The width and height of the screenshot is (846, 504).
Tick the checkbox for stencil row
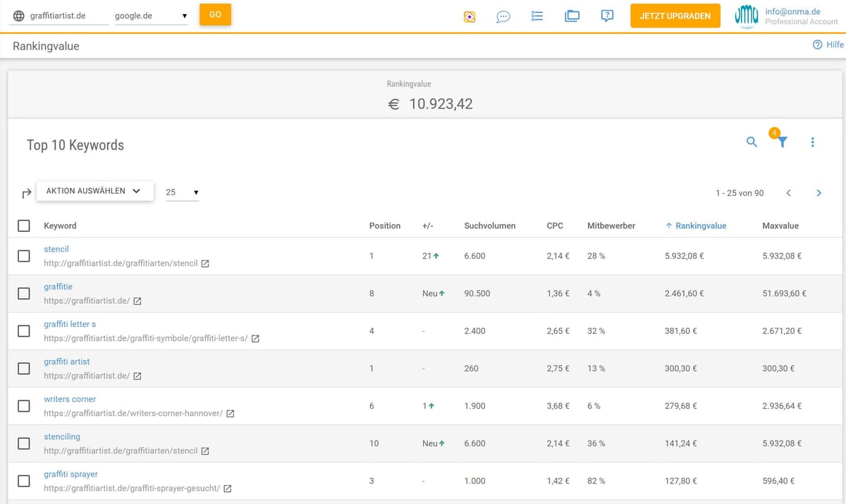tap(24, 256)
